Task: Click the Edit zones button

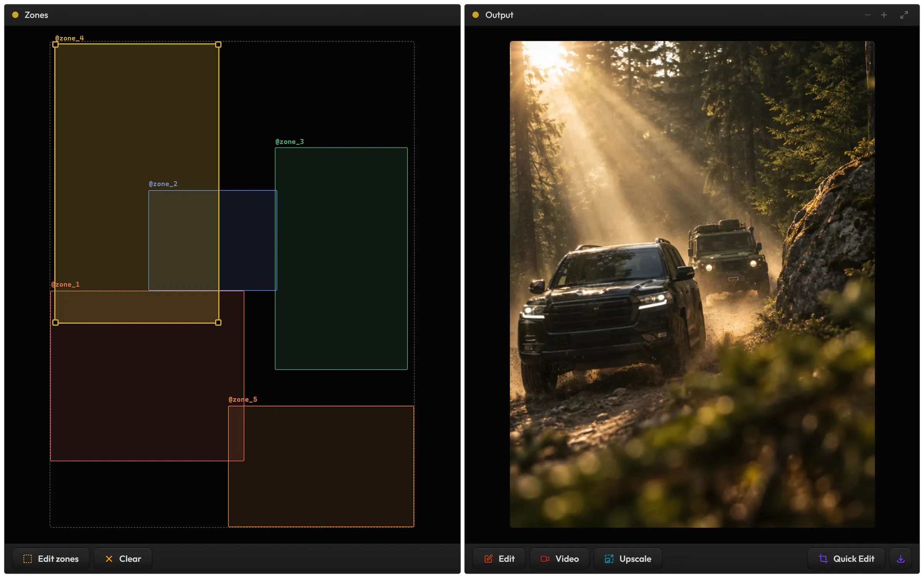Action: click(x=51, y=559)
